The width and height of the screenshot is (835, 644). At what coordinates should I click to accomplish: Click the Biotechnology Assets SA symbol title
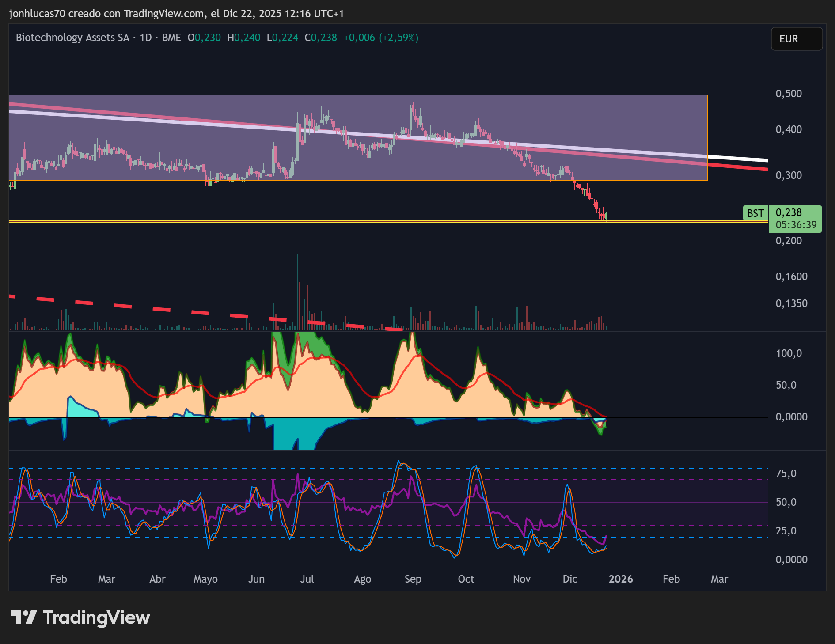(x=72, y=38)
